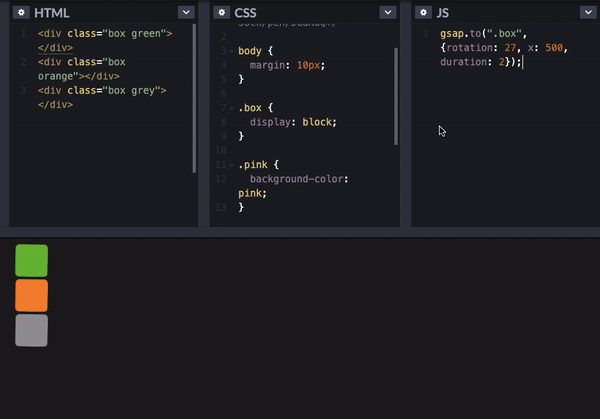Click the JS panel title
Viewport: 600px width, 419px height.
pyautogui.click(x=443, y=13)
